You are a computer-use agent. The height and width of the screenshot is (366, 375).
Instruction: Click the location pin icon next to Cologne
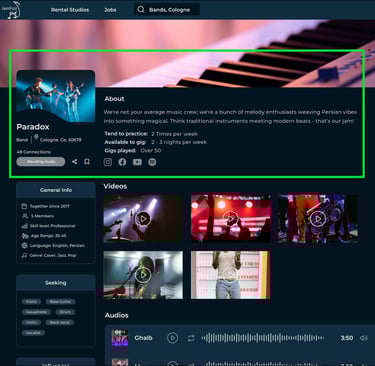(x=36, y=137)
